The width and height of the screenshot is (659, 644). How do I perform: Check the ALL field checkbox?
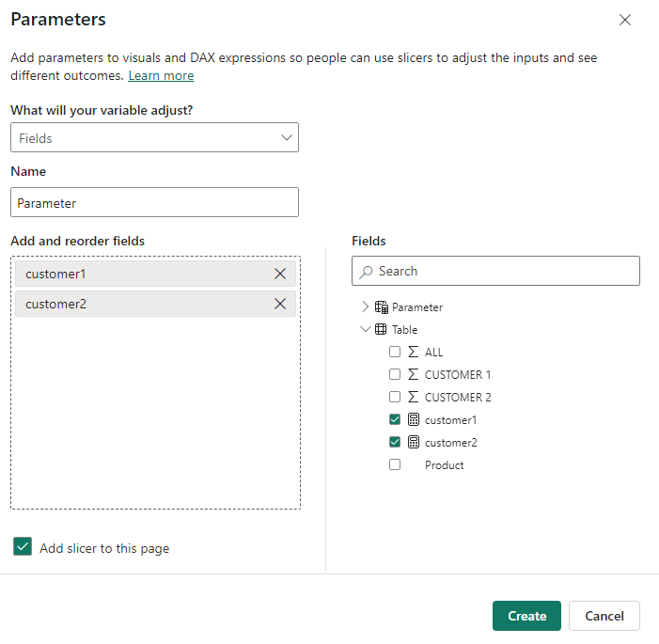click(395, 352)
